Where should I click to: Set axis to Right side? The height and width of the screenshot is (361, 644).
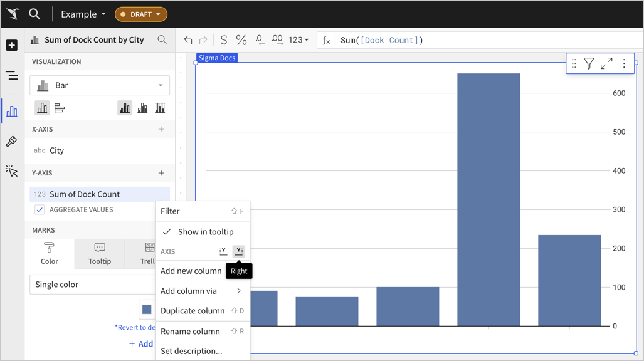click(238, 251)
